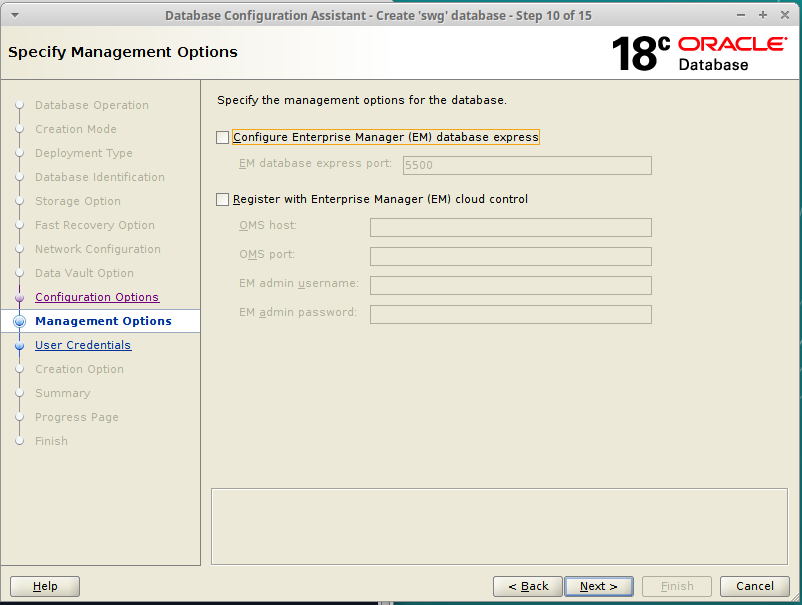Click the OMS host input field
Screen dimensions: 802x605
[x=510, y=228]
